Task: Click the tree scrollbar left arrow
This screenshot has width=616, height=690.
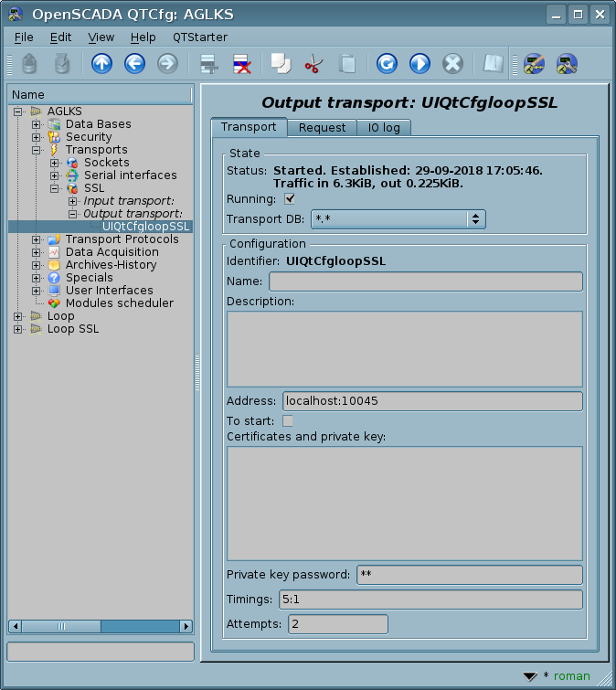Action: [15, 626]
